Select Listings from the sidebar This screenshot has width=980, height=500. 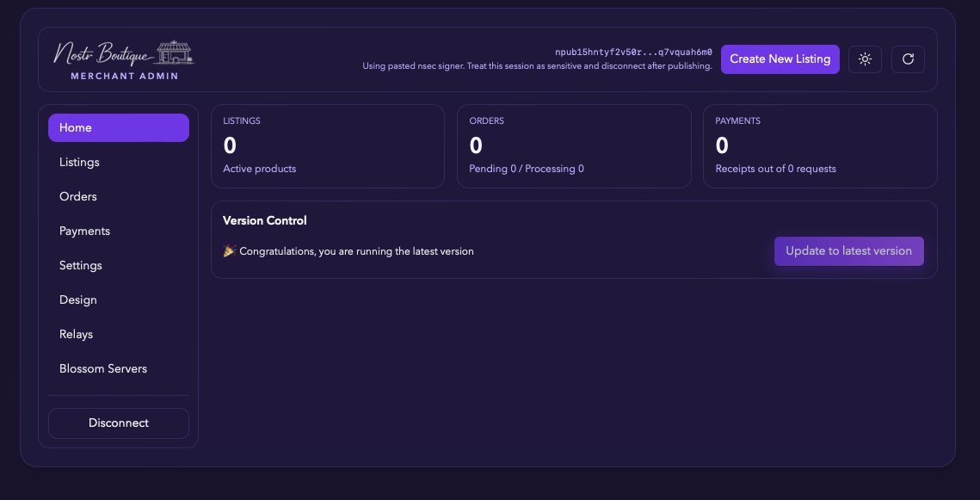[79, 162]
